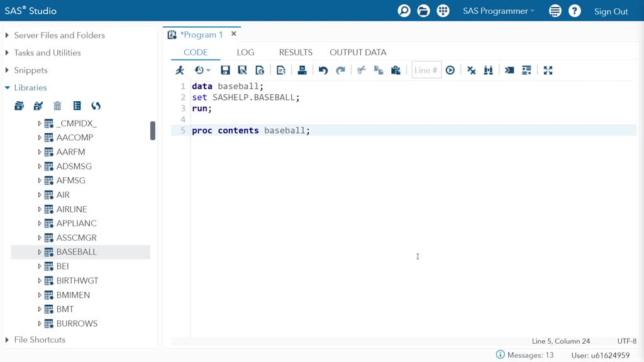Open the applications grid icon in the header
Image resolution: width=644 pixels, height=362 pixels.
coord(443,11)
